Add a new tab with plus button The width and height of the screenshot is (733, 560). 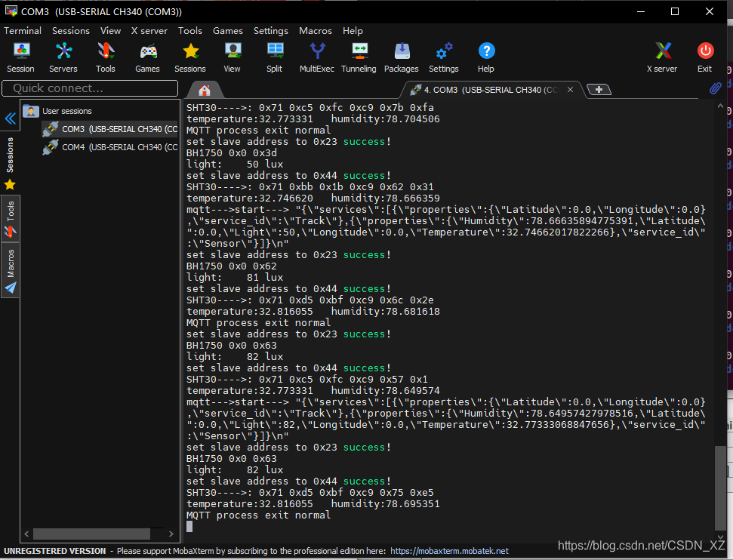[599, 89]
